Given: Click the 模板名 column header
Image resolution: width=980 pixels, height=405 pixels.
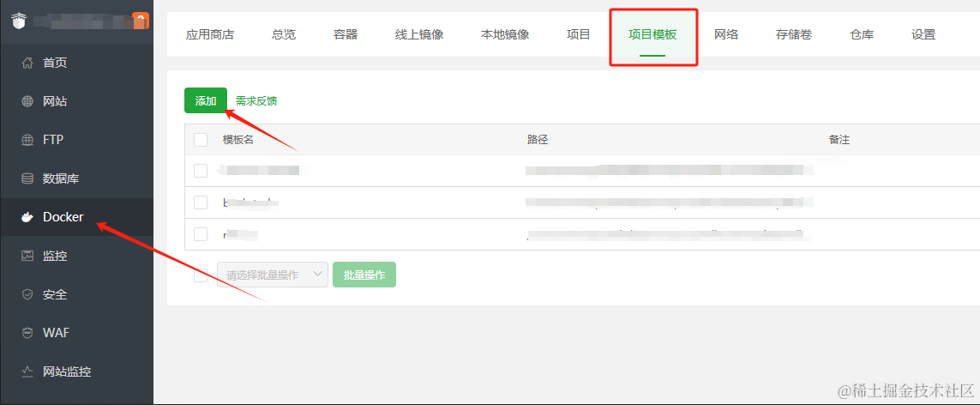Looking at the screenshot, I should pyautogui.click(x=238, y=140).
